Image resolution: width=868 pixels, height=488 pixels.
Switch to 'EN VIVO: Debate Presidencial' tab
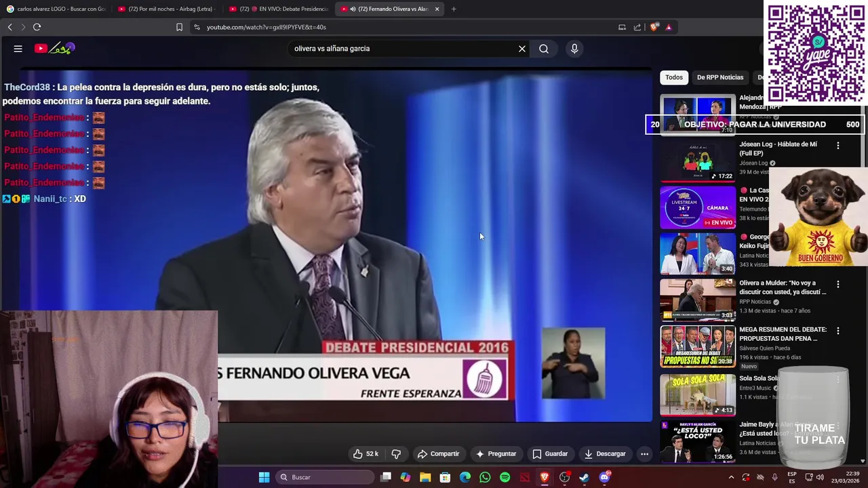pyautogui.click(x=278, y=9)
